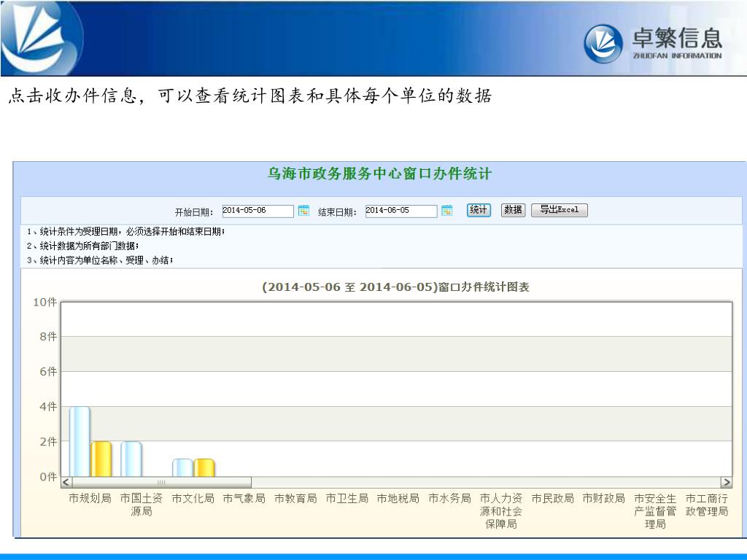Click note 2 about 所有部门数据

[83, 246]
